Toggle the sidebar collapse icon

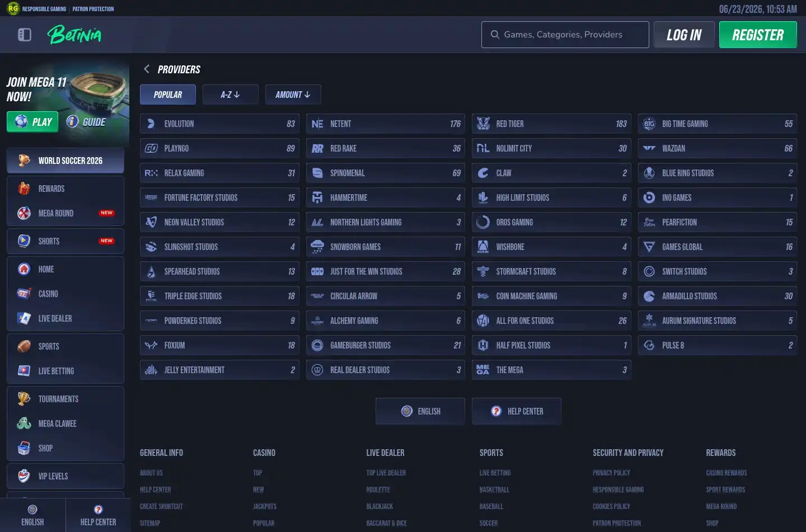pos(25,35)
